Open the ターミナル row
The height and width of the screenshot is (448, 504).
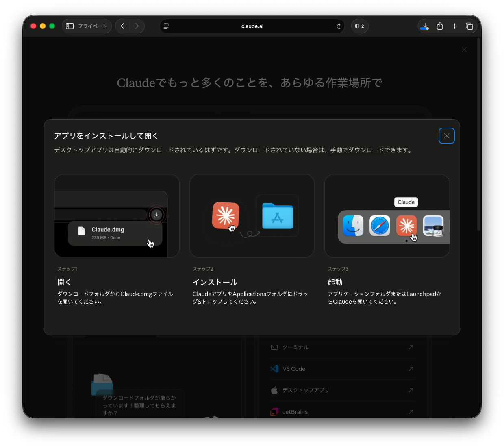point(343,347)
